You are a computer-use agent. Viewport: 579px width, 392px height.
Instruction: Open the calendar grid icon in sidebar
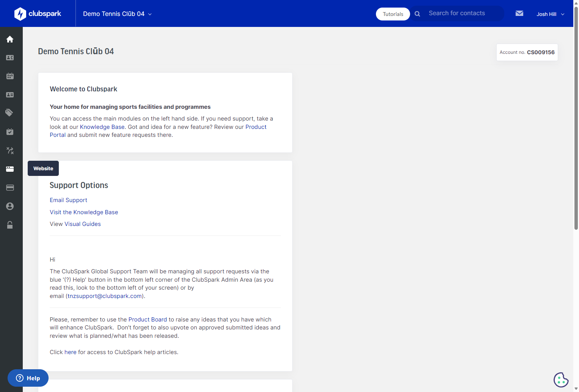click(x=10, y=76)
